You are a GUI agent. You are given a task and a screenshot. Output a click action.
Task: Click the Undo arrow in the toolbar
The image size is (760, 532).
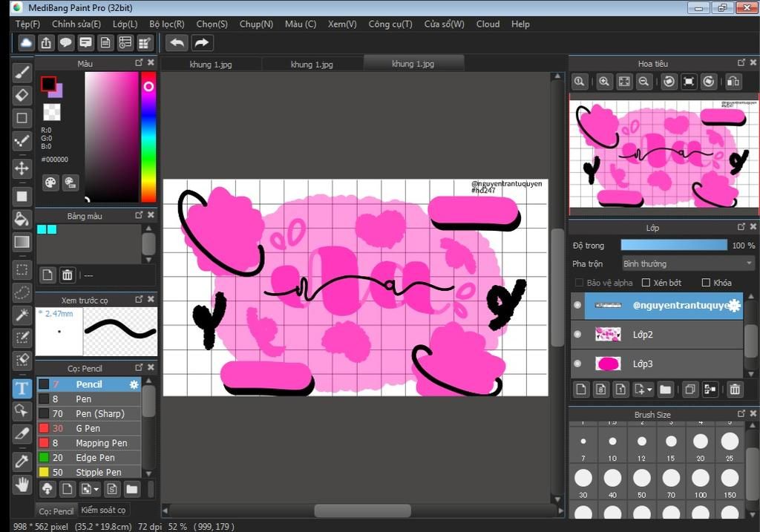pyautogui.click(x=177, y=42)
